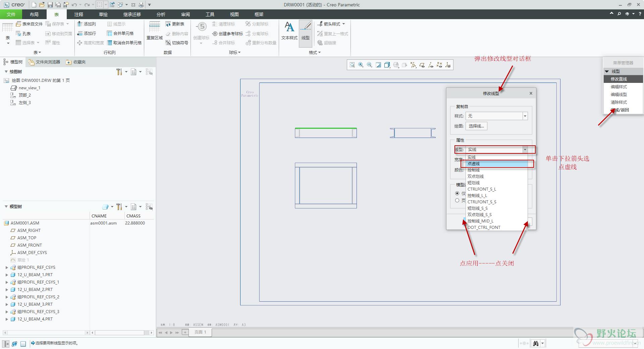Click Create Reference Balloon (创建参考球标)
This screenshot has height=349, width=644.
227,34
